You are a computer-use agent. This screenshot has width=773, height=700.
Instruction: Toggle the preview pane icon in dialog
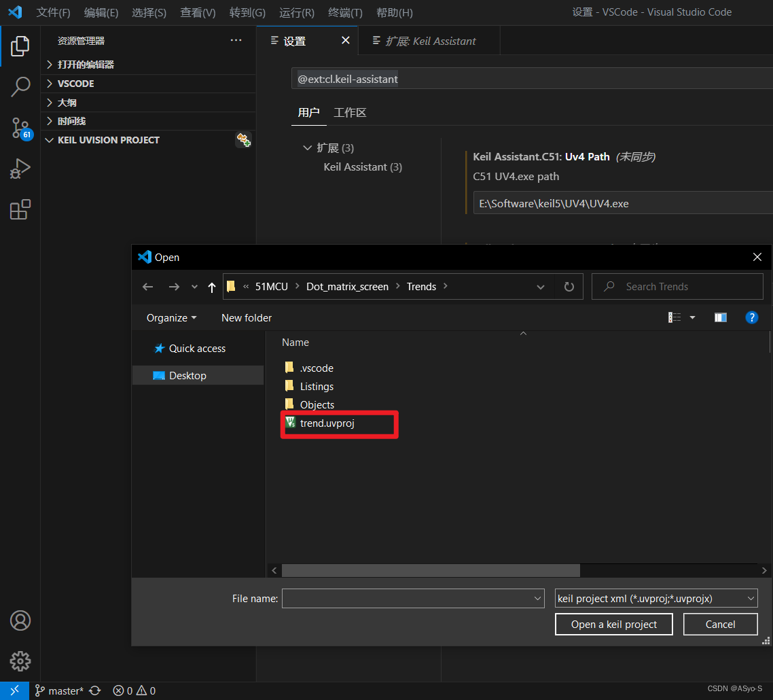coord(720,317)
